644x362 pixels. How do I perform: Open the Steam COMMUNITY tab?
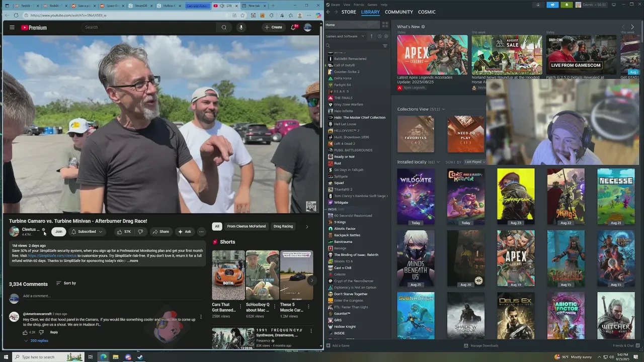(399, 12)
